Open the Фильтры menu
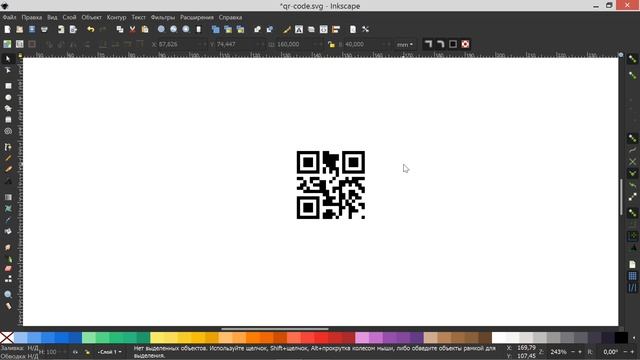Viewport: 640px width, 360px height. (x=162, y=18)
